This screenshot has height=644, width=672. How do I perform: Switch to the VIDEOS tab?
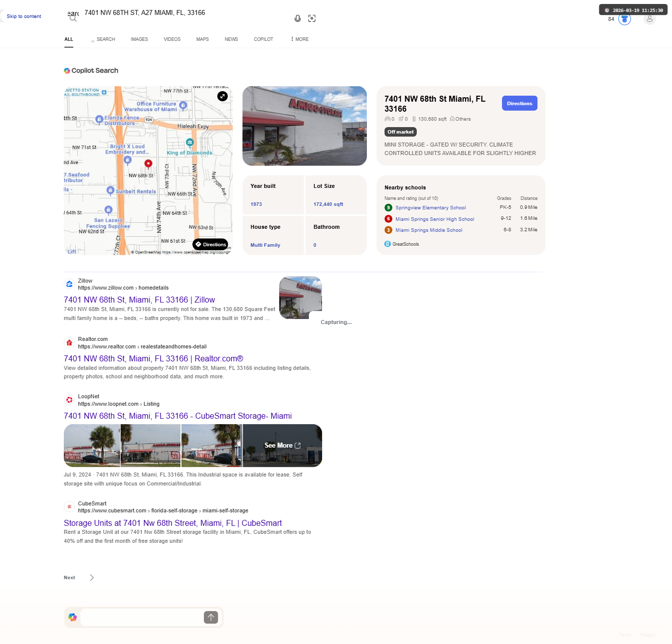[x=172, y=39]
